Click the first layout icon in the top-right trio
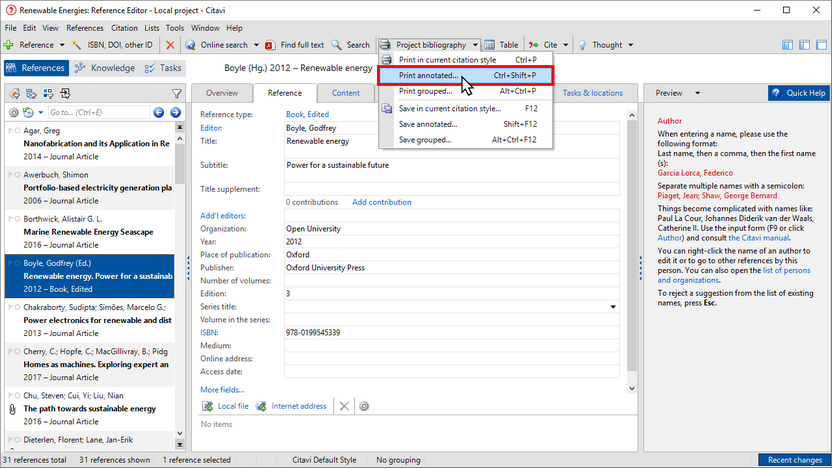832x468 pixels. click(x=787, y=45)
